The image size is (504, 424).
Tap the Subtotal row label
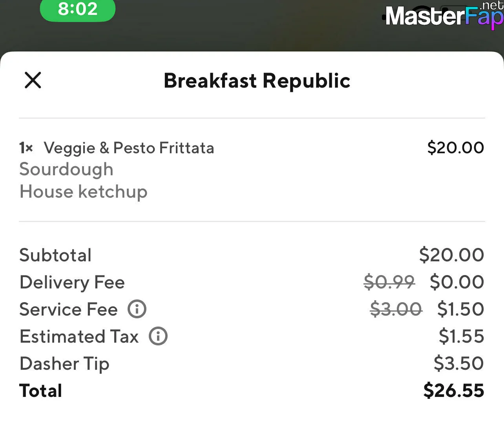[x=55, y=255]
